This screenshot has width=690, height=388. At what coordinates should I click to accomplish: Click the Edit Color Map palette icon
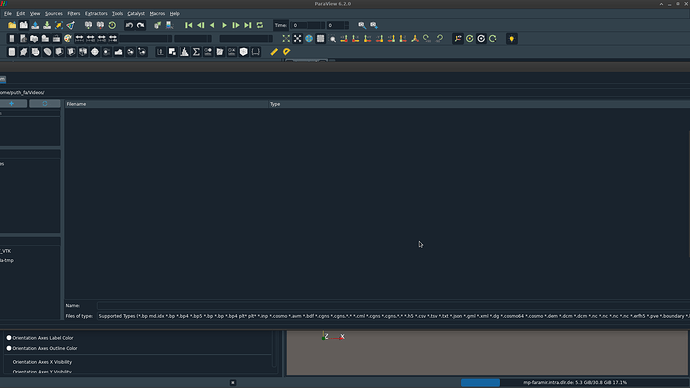[67, 39]
